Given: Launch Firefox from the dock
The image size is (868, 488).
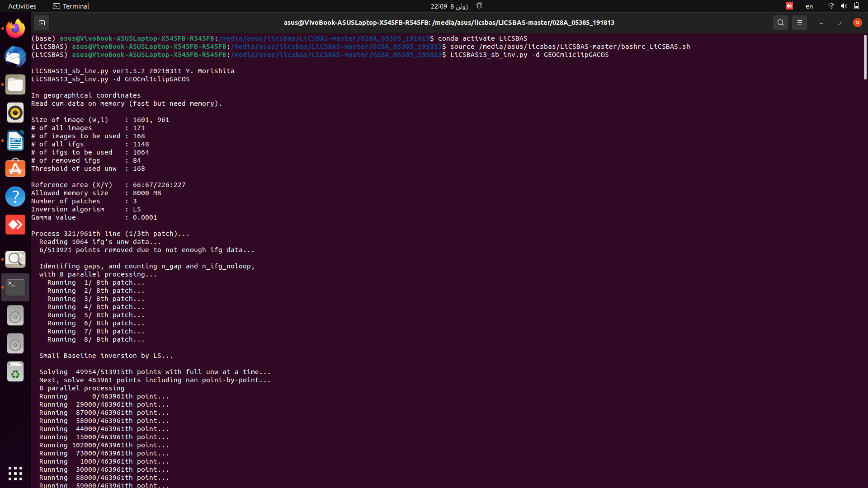Looking at the screenshot, I should click(x=15, y=28).
